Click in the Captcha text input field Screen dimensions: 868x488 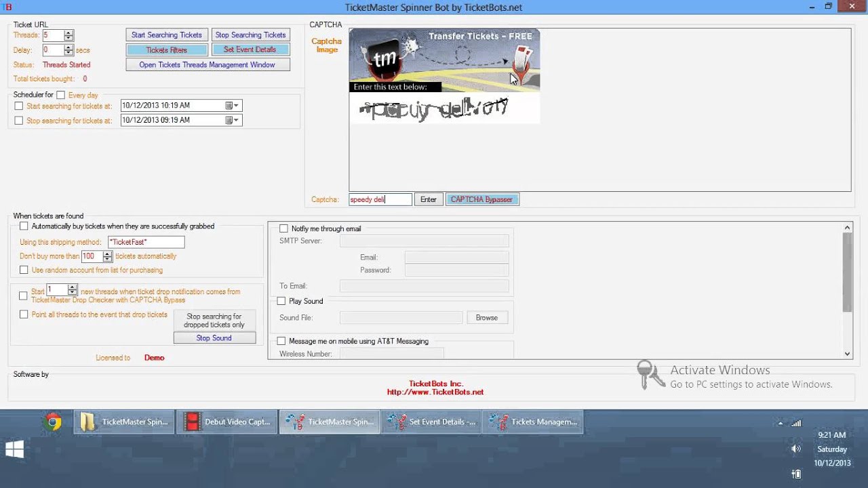(380, 199)
